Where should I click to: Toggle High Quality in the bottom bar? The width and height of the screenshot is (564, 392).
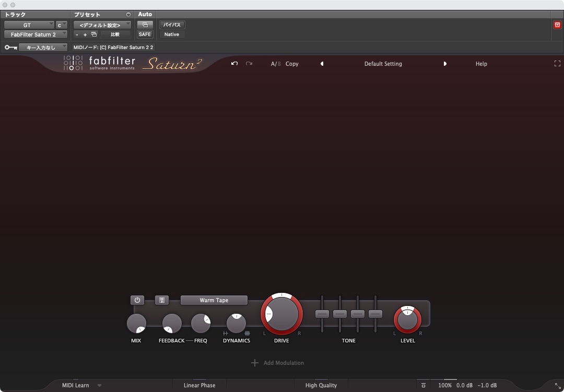click(321, 385)
